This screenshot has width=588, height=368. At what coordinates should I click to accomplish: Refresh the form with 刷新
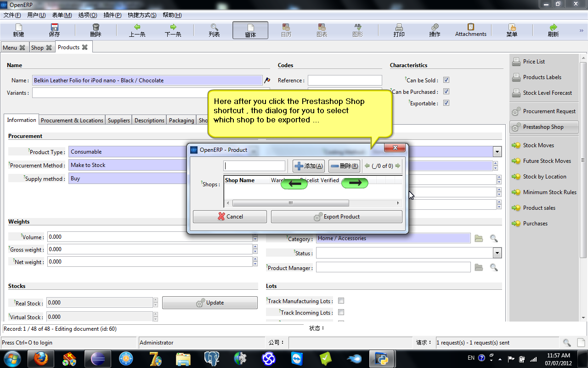tap(553, 30)
